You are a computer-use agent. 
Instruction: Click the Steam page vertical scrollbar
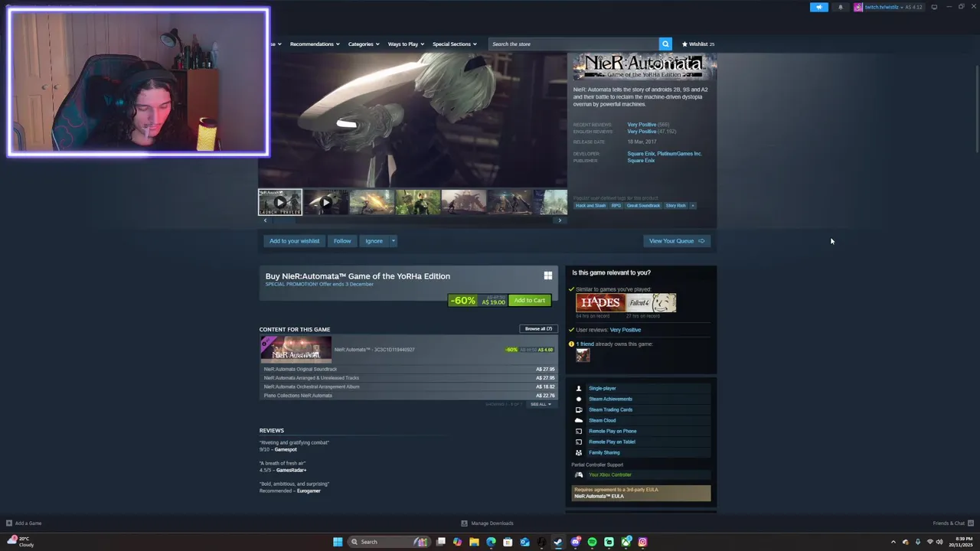tap(976, 109)
